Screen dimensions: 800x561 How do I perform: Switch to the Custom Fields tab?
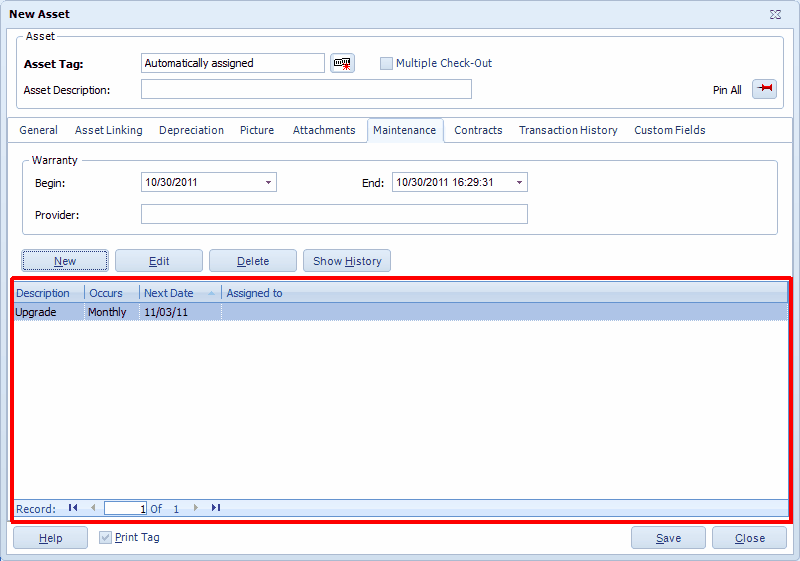pos(670,130)
